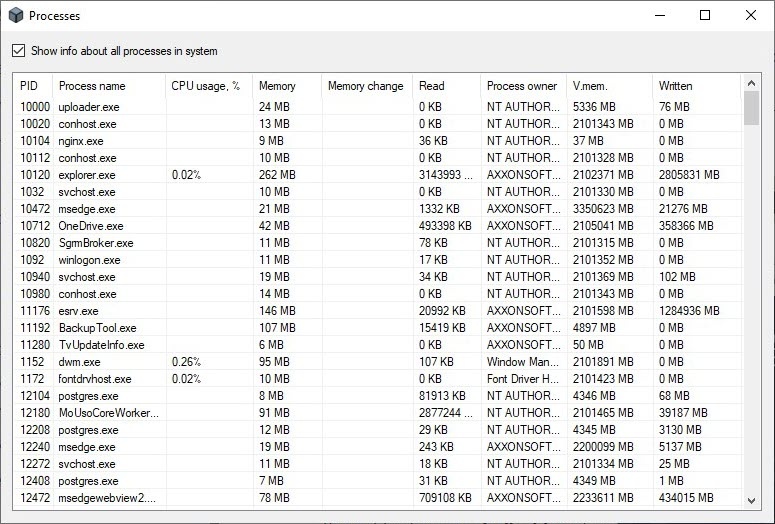775x524 pixels.
Task: Maximize the Processes window
Action: (705, 15)
